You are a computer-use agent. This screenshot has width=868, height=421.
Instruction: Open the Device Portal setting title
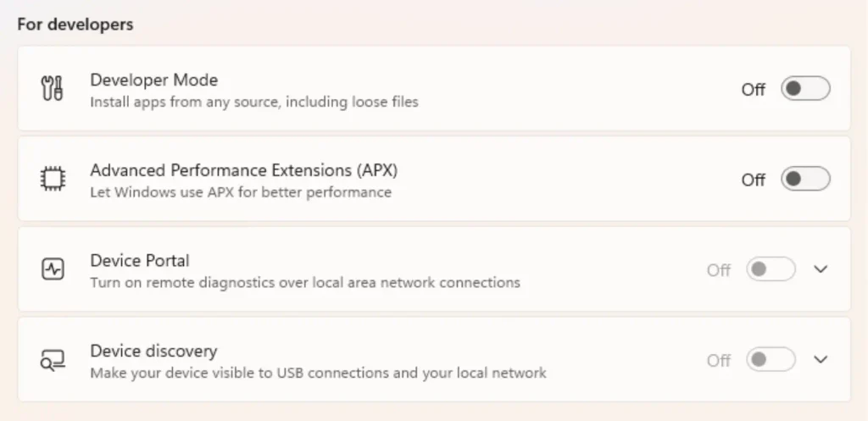(x=140, y=261)
